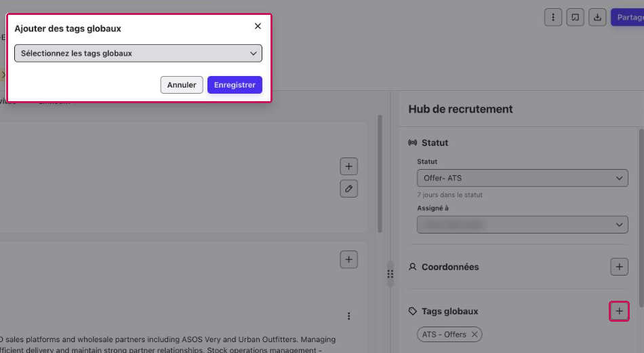Click the Coordonnées person icon
Image resolution: width=644 pixels, height=353 pixels.
412,267
